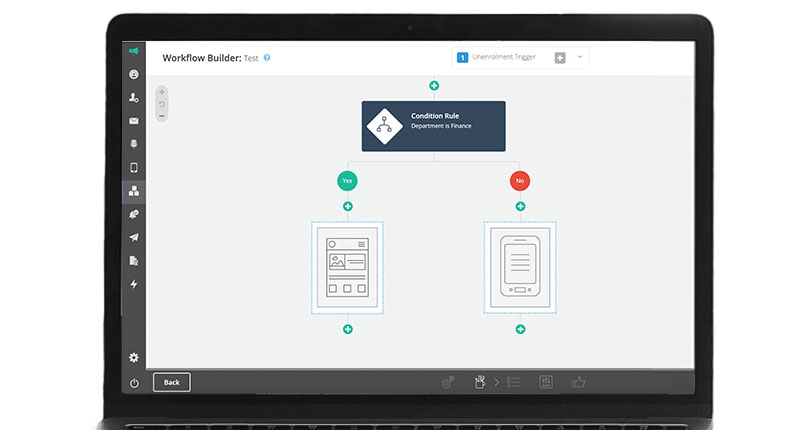
Task: Open the badge sidebar icon below envelope
Action: pyautogui.click(x=134, y=144)
